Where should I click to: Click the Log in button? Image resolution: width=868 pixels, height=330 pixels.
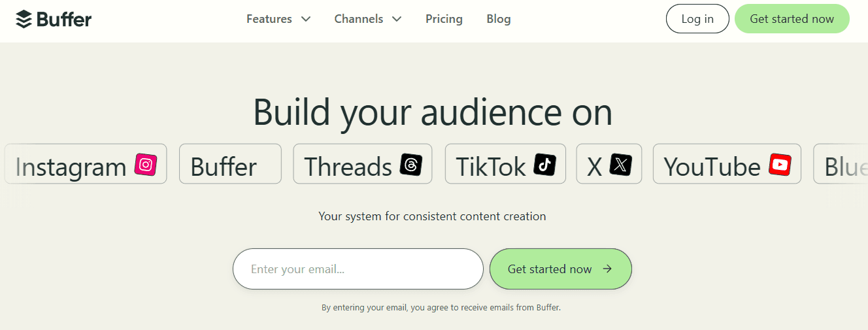(697, 18)
